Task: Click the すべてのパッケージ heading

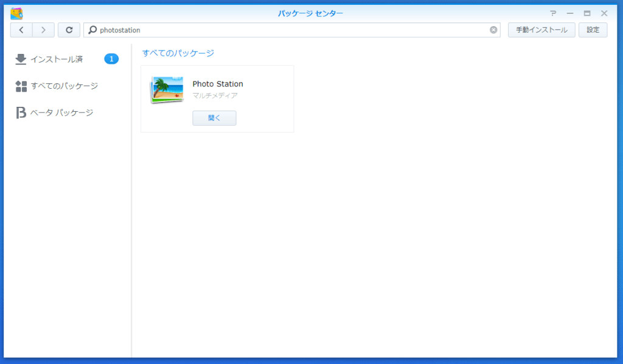Action: [x=178, y=53]
